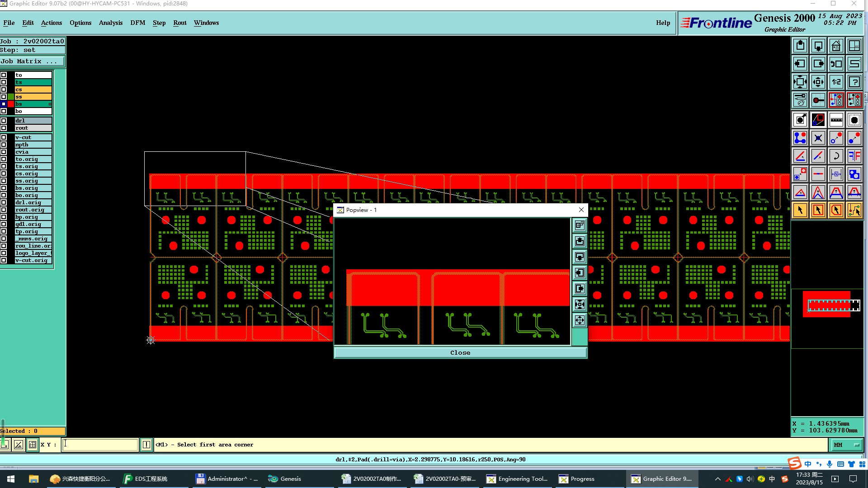Open the Analysis menu
868x488 pixels.
point(110,23)
